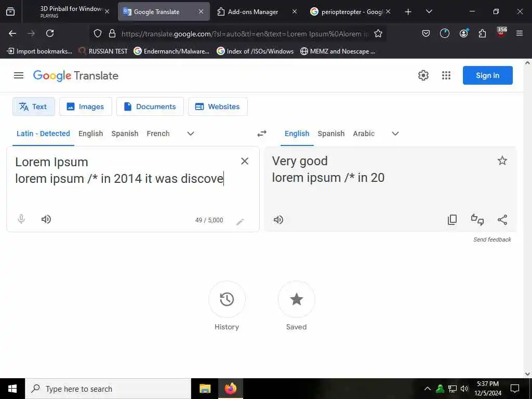Select Latin - Detected source language
The width and height of the screenshot is (532, 399).
44,134
